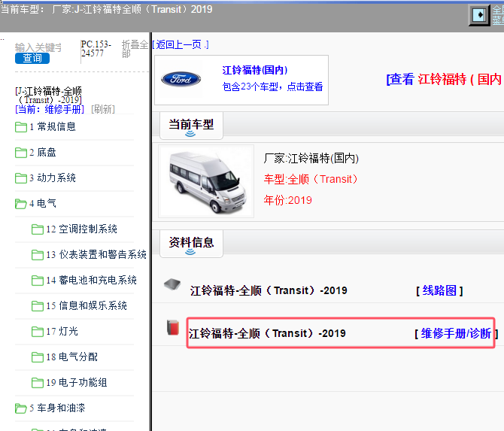
Task: Click folder icon of 12 空调控制系统
Action: click(38, 229)
